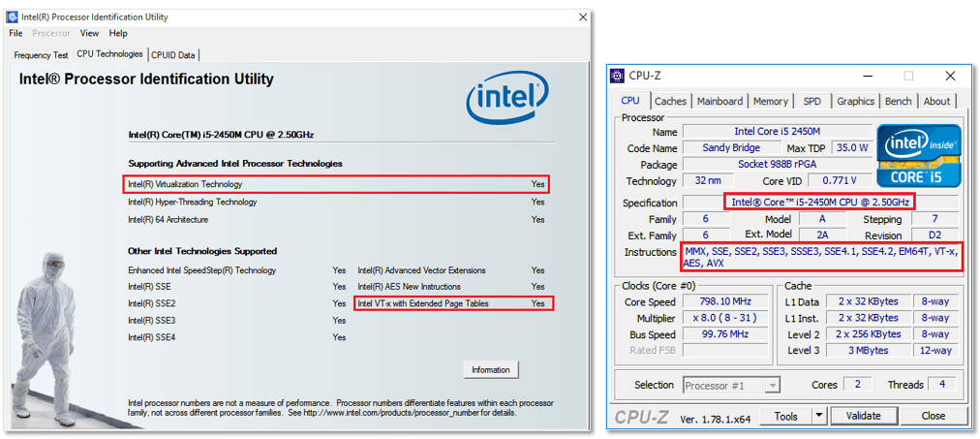Screen dimensions: 980x439
Task: Click the Intel(R) Virtualization Technology row
Action: pyautogui.click(x=336, y=184)
